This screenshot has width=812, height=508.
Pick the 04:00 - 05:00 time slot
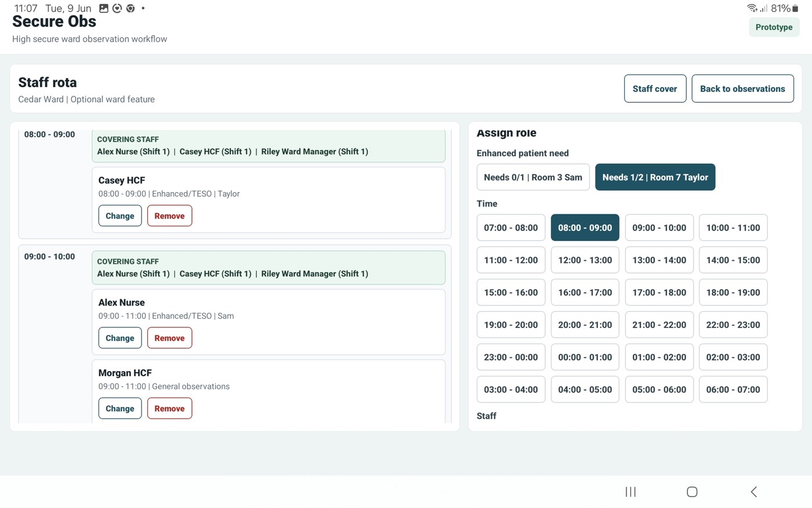click(585, 390)
